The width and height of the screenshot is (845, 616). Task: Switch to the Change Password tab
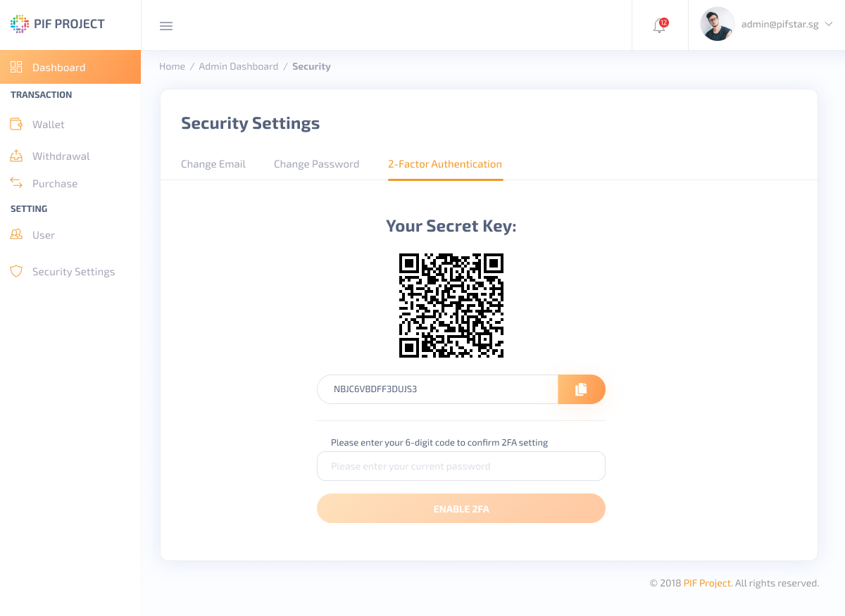coord(316,164)
